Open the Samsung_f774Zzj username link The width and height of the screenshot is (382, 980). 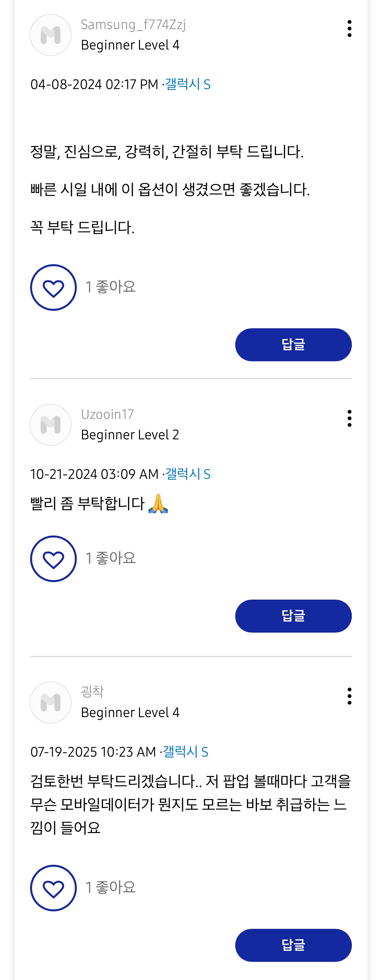pos(133,25)
